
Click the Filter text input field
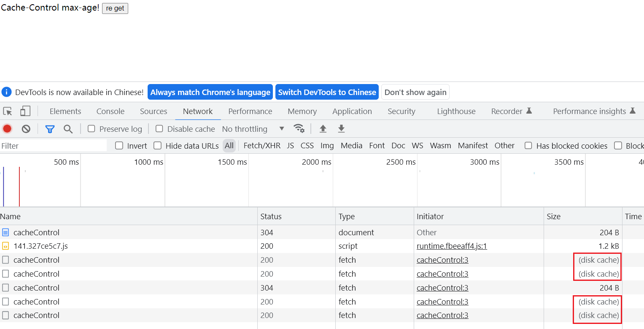coord(54,146)
